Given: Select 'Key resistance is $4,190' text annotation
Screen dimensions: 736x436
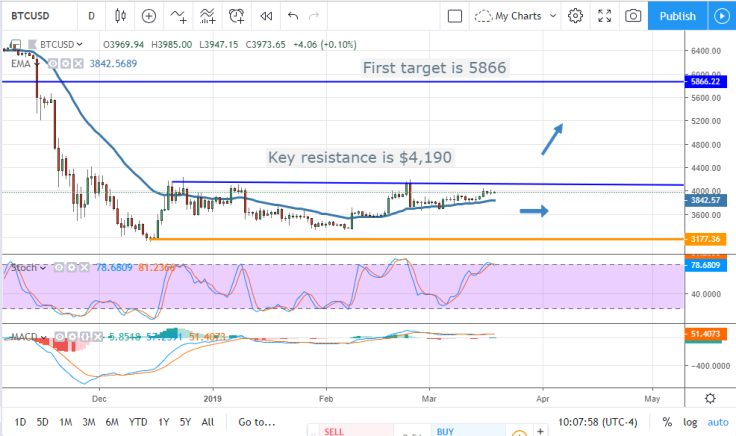Looking at the screenshot, I should pos(360,158).
